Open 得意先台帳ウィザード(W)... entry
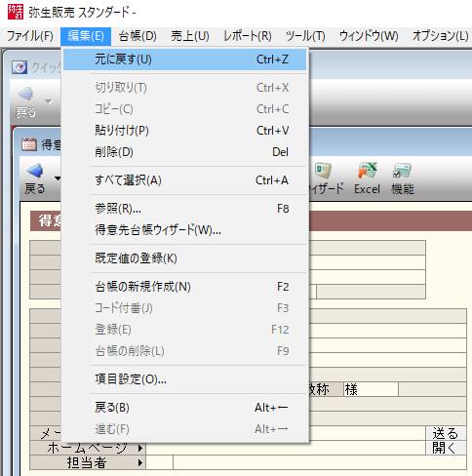 point(184,230)
